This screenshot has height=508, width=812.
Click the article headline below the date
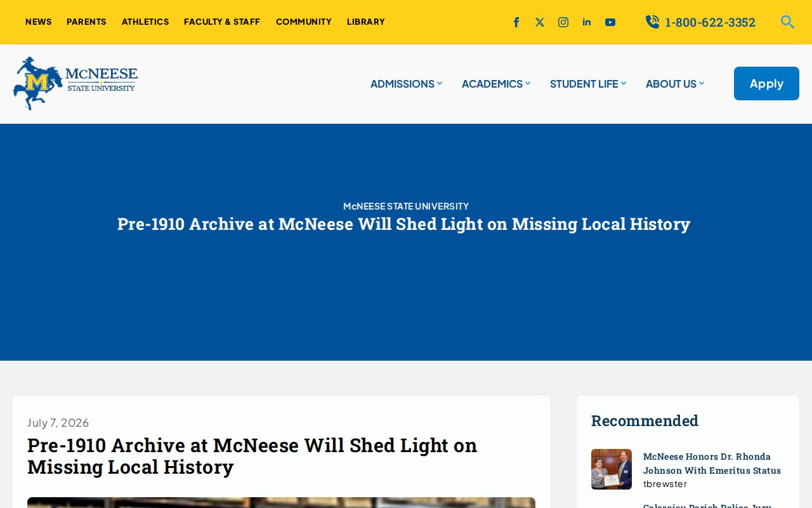tap(252, 456)
